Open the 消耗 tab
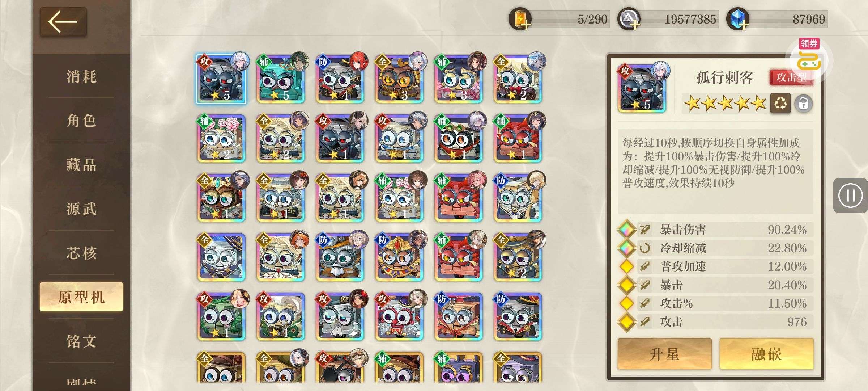868x391 pixels. (x=81, y=77)
